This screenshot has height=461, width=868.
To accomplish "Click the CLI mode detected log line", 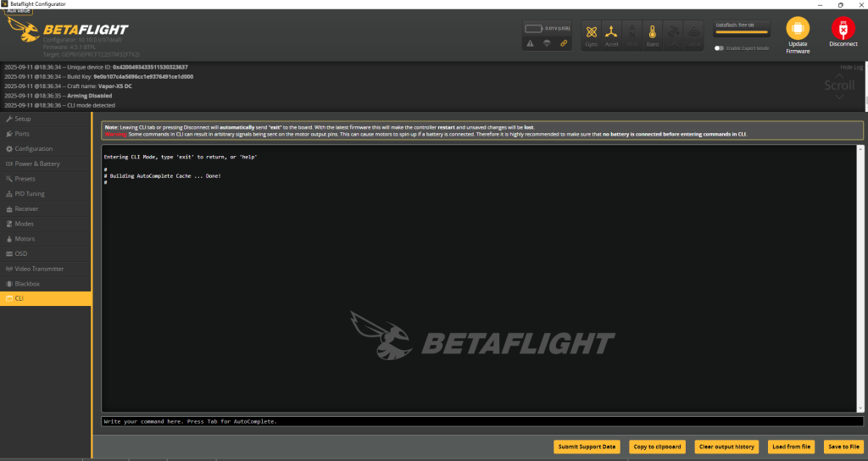I will tap(60, 105).
